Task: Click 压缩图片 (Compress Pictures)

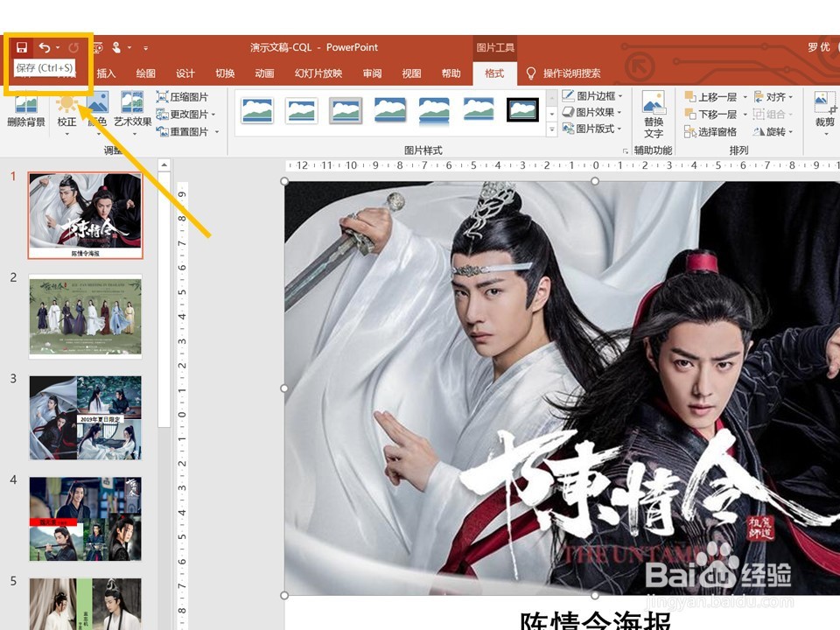Action: pyautogui.click(x=182, y=97)
